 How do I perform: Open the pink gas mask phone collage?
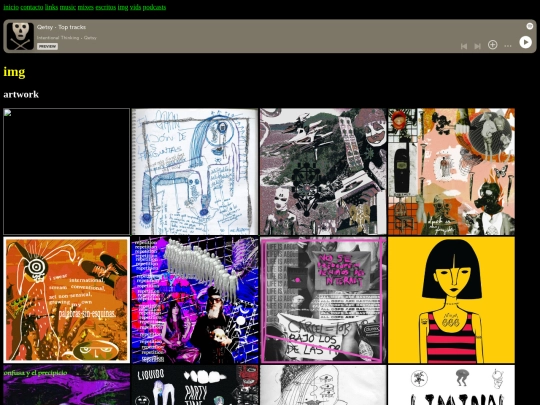(451, 172)
